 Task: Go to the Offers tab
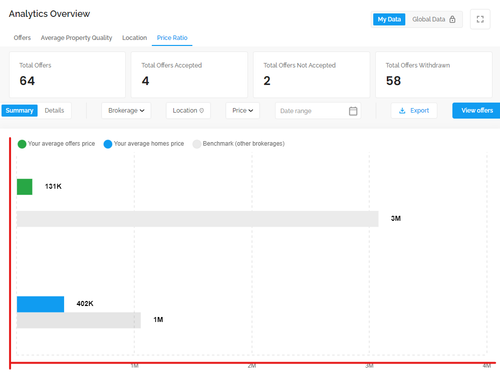[22, 38]
